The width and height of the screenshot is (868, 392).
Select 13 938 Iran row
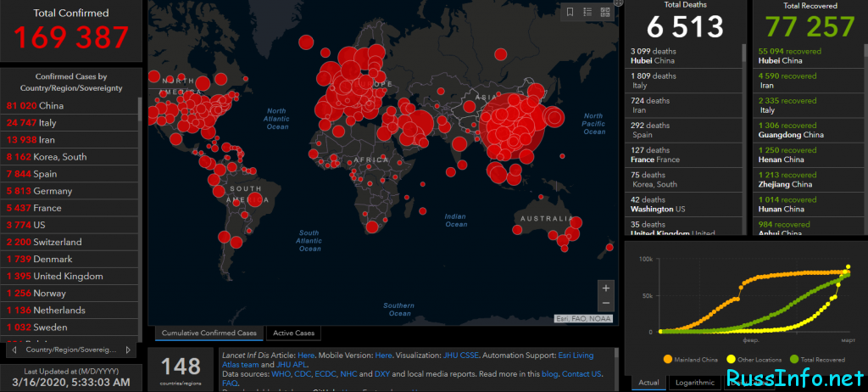tap(70, 140)
